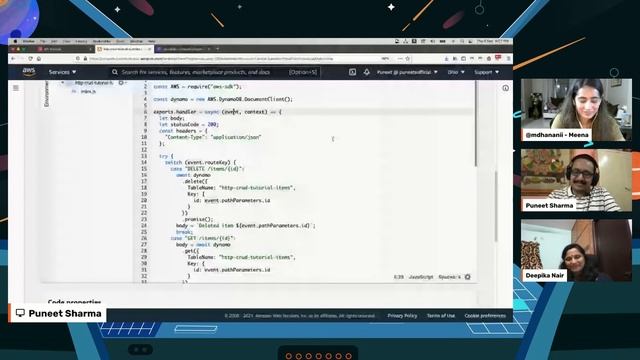Open the browser downloads icon
640x360 pixels.
tap(446, 59)
